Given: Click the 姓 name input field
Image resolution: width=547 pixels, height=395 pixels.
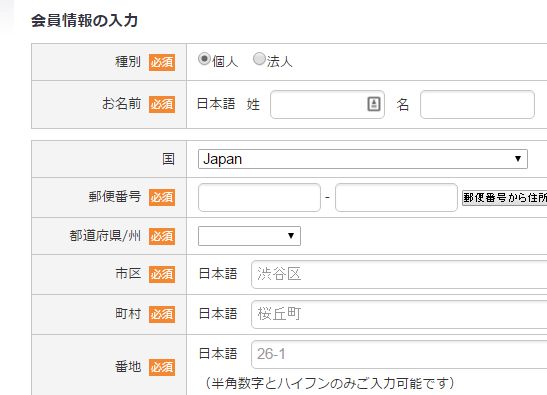Looking at the screenshot, I should [327, 104].
